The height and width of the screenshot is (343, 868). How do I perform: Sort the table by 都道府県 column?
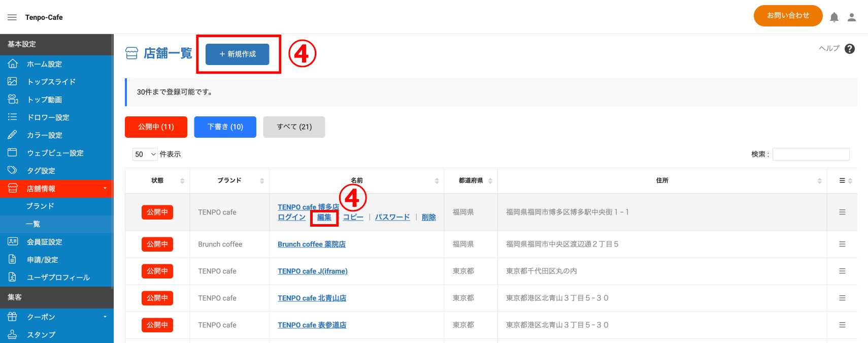(x=471, y=180)
